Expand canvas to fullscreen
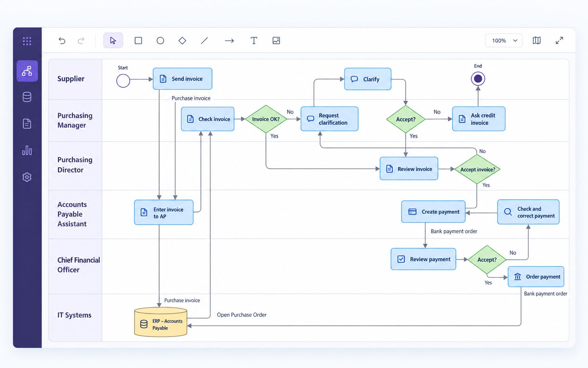The image size is (588, 368). (x=559, y=40)
